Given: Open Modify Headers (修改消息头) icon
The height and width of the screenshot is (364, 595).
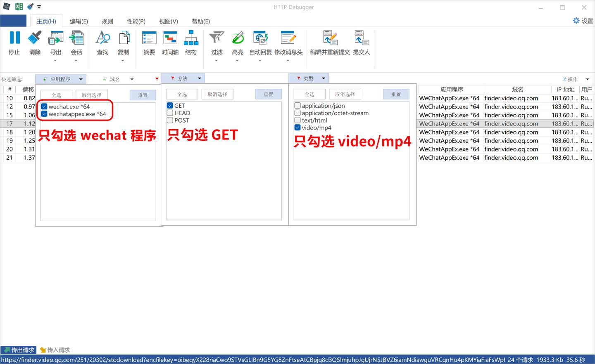Looking at the screenshot, I should [x=288, y=38].
